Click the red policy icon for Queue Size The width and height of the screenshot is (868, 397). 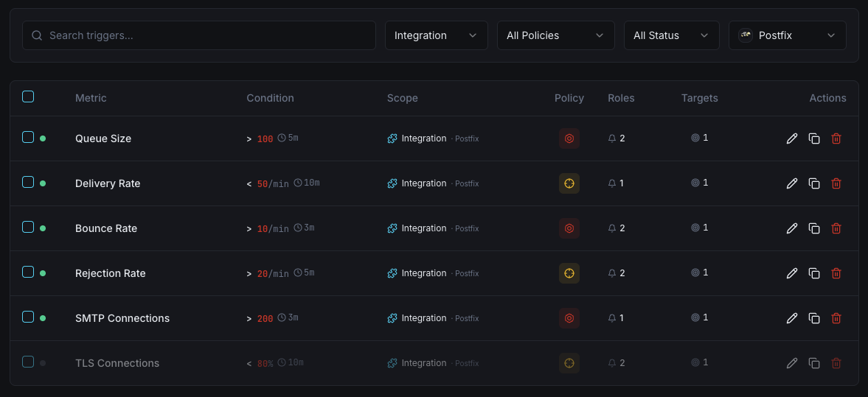click(x=569, y=138)
